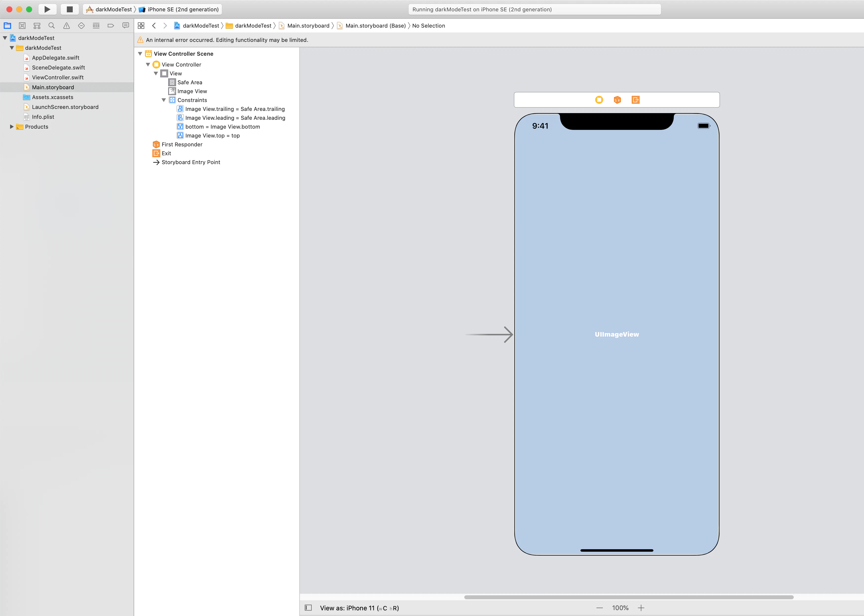This screenshot has height=616, width=864.
Task: Open the Issue navigator
Action: pos(66,26)
